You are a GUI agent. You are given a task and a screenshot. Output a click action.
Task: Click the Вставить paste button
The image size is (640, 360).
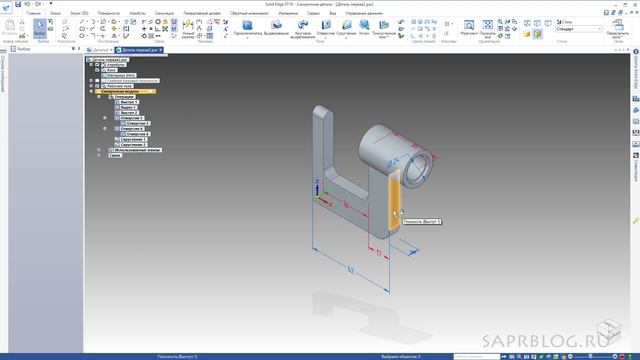pos(9,28)
